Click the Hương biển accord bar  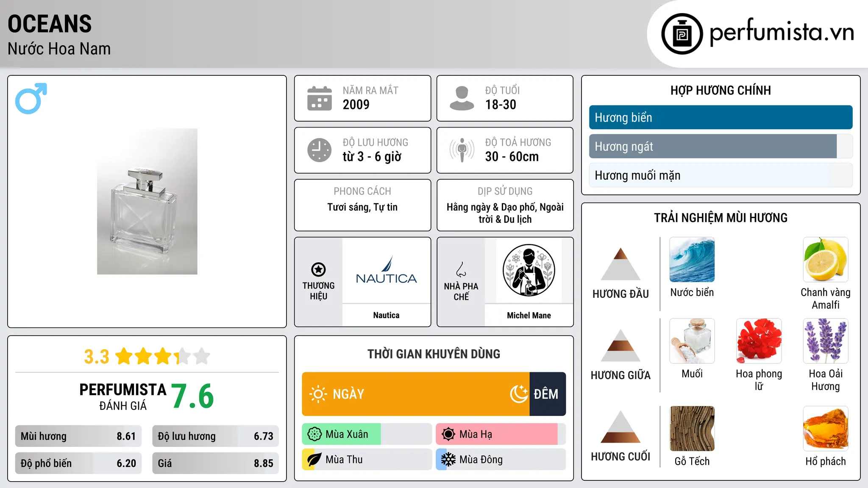(721, 117)
